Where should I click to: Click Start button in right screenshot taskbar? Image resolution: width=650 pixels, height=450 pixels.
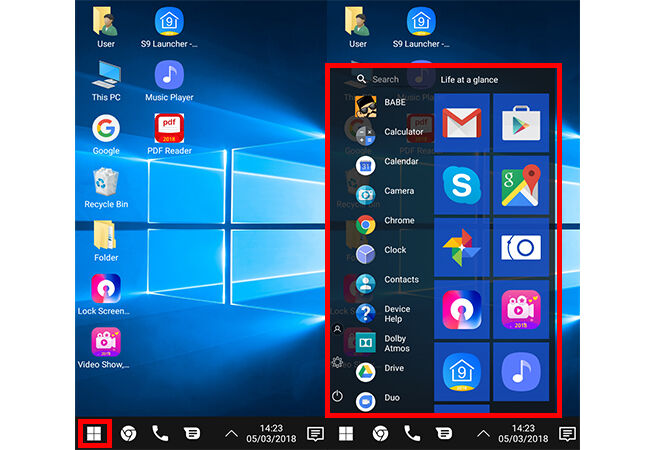pyautogui.click(x=346, y=433)
